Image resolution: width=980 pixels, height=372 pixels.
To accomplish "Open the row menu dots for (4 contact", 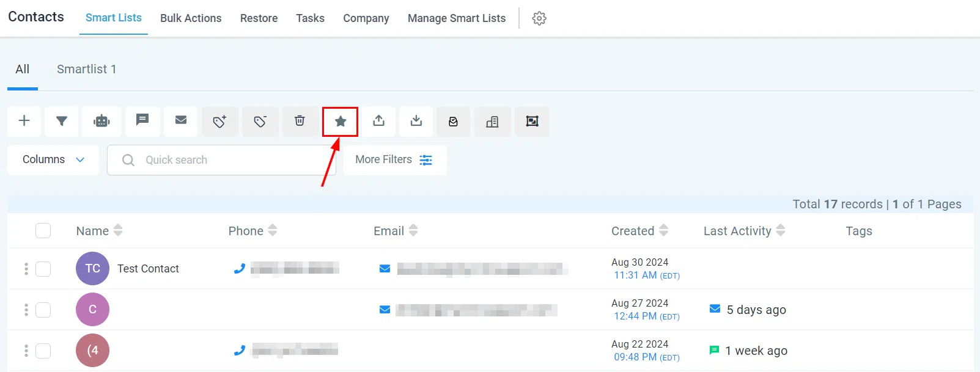I will pos(26,351).
